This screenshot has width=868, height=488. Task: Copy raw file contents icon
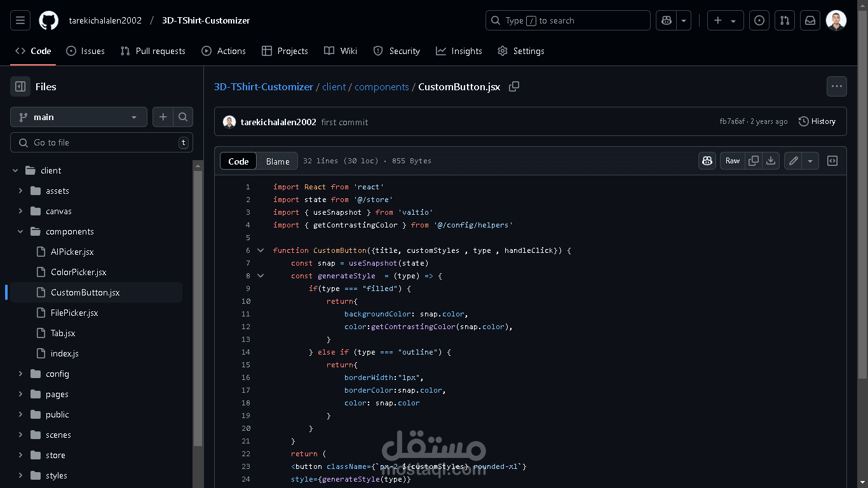pyautogui.click(x=754, y=161)
